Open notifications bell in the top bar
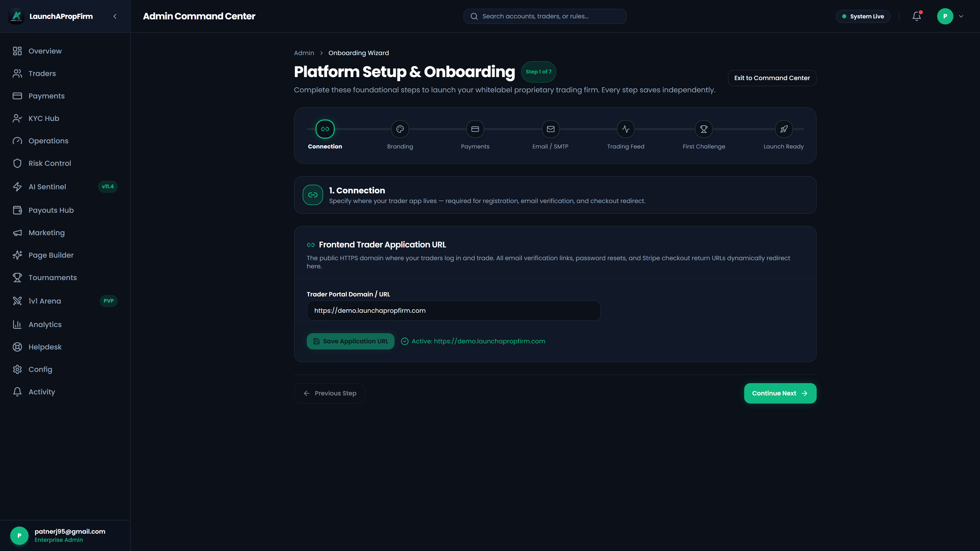The width and height of the screenshot is (980, 551). click(917, 16)
